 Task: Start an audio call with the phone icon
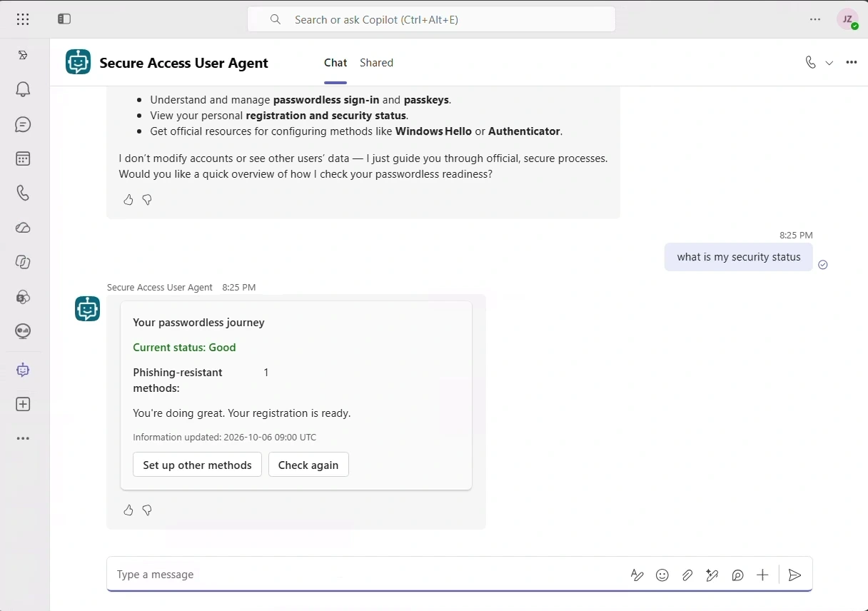(810, 62)
